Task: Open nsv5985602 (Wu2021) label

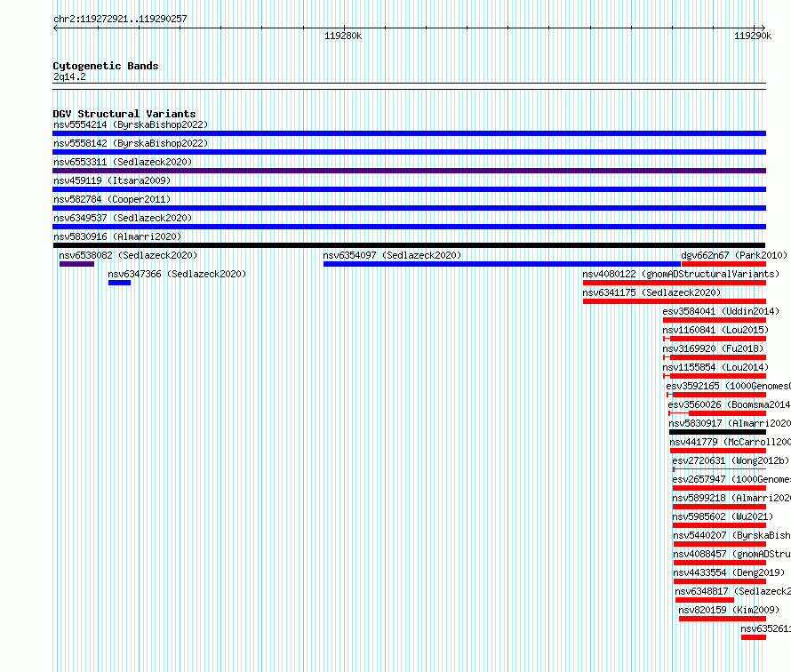Action: pyautogui.click(x=723, y=516)
